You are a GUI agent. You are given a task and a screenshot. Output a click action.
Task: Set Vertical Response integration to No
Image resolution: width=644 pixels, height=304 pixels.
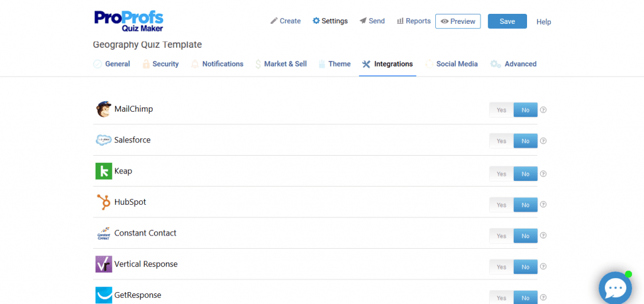point(525,267)
